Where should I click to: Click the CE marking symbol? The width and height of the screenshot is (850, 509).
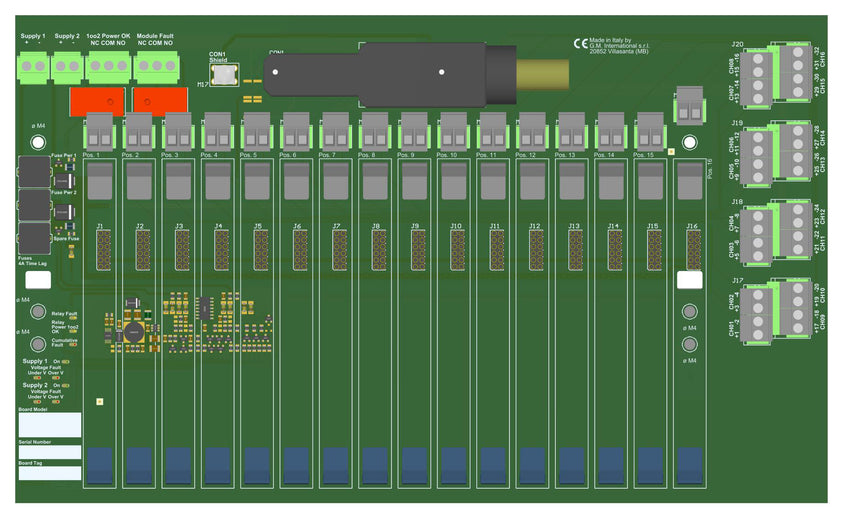580,44
